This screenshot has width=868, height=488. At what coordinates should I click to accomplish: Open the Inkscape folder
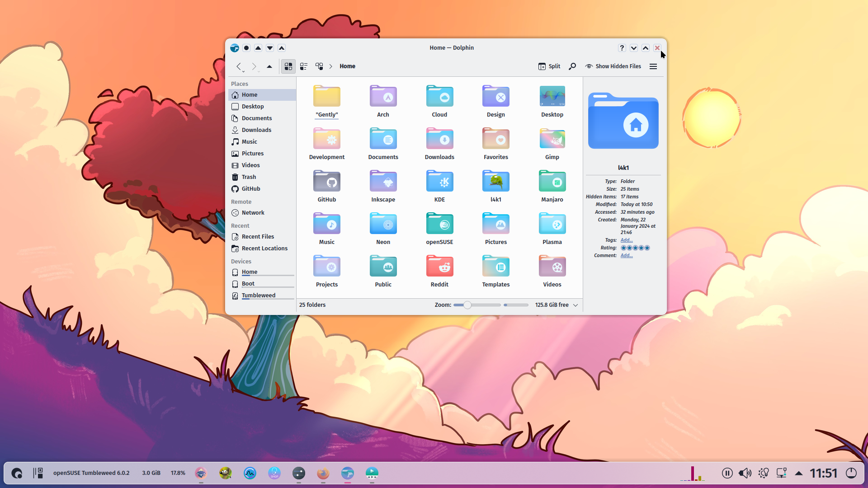[x=383, y=187]
